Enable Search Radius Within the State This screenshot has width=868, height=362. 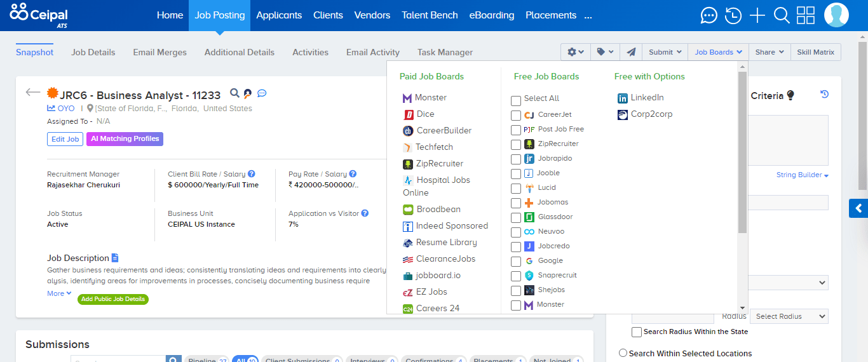637,332
